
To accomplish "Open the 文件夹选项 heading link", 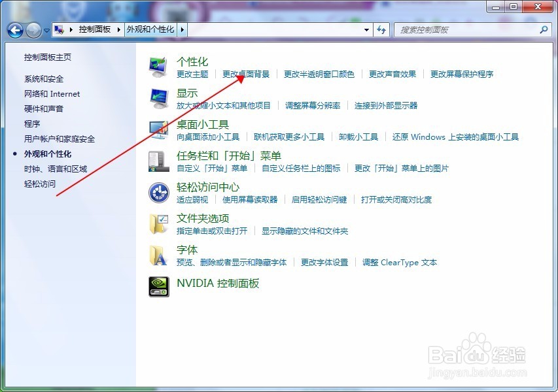I will (203, 218).
